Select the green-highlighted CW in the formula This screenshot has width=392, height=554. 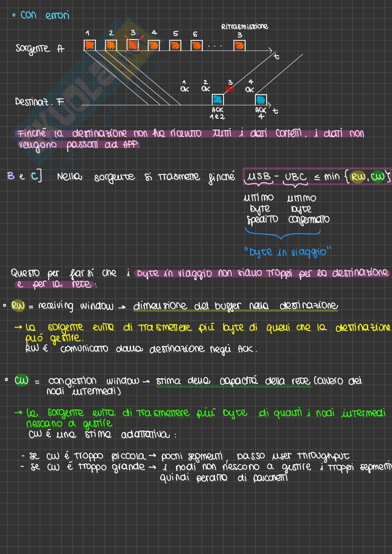(377, 177)
